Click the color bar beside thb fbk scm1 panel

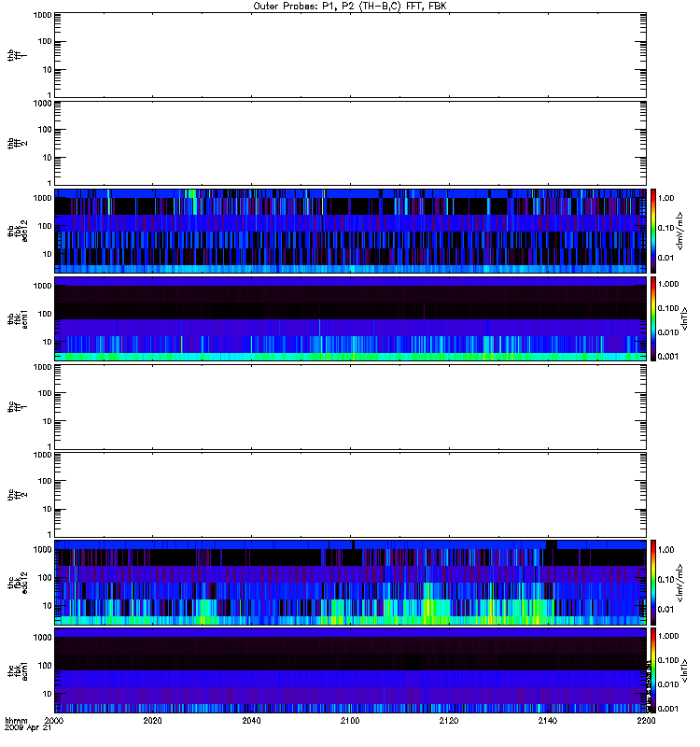click(x=653, y=318)
